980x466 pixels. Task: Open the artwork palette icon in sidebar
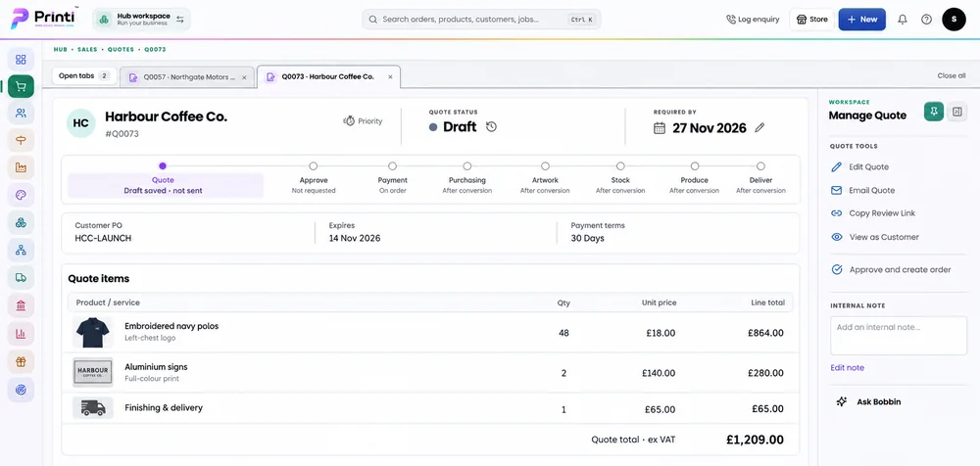21,195
